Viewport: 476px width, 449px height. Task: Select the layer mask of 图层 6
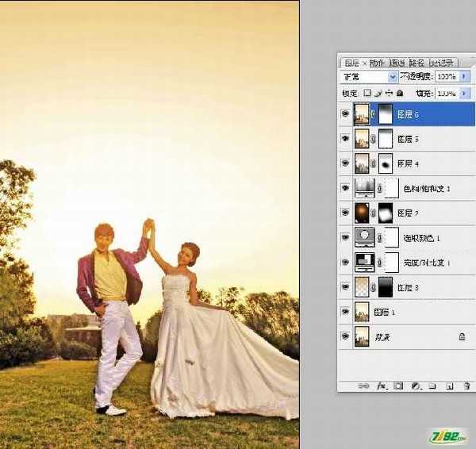386,114
